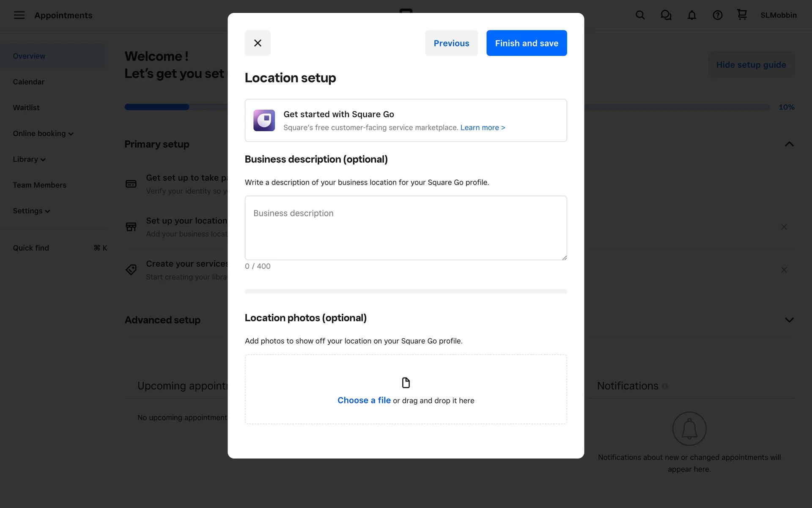Expand the Online booking submenu
812x508 pixels.
click(43, 133)
